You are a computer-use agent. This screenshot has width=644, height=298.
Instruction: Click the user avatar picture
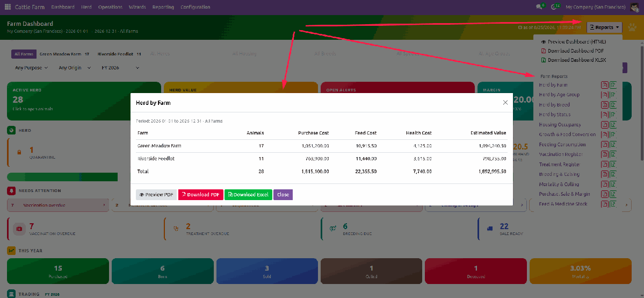click(x=634, y=7)
